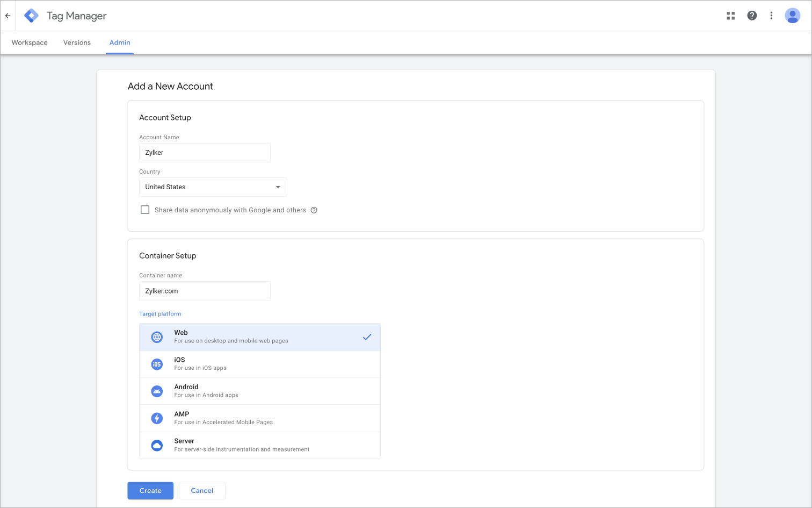The height and width of the screenshot is (508, 812).
Task: Enable share data anonymously checkbox
Action: (145, 210)
